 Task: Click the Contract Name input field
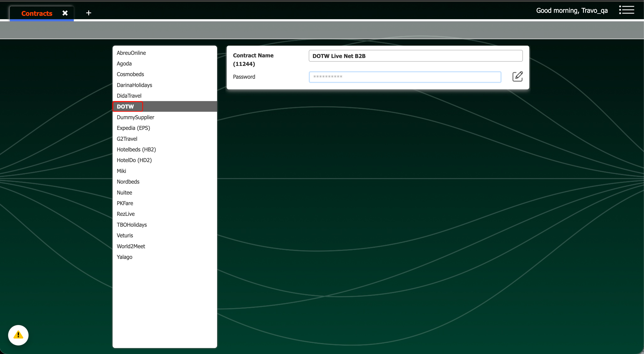click(415, 56)
